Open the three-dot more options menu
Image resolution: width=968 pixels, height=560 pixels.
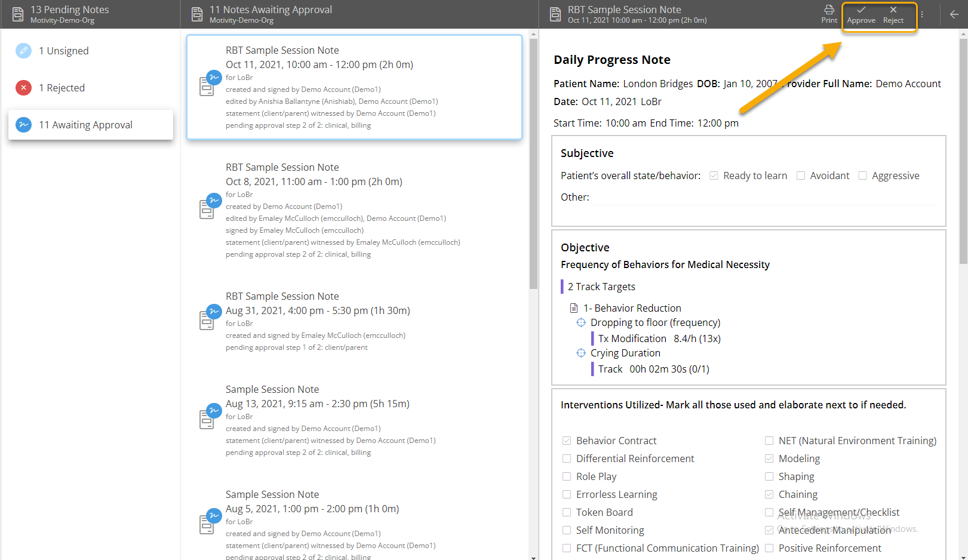[922, 14]
